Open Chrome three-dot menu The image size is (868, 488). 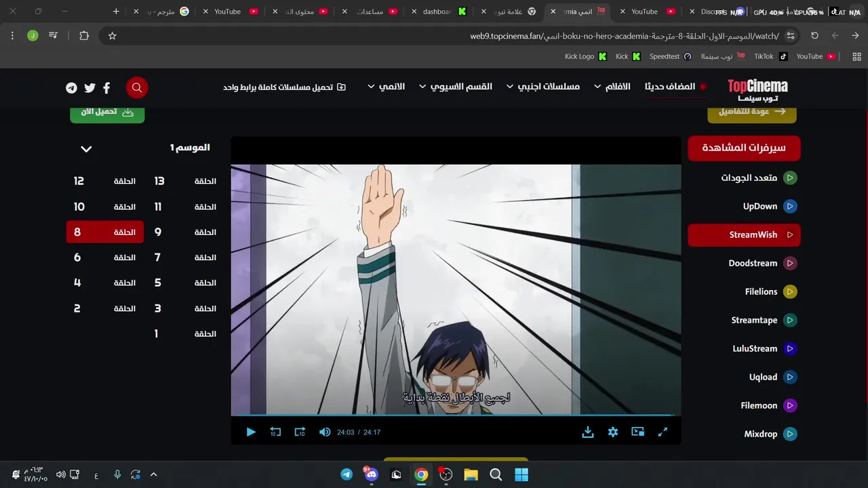pyautogui.click(x=12, y=36)
